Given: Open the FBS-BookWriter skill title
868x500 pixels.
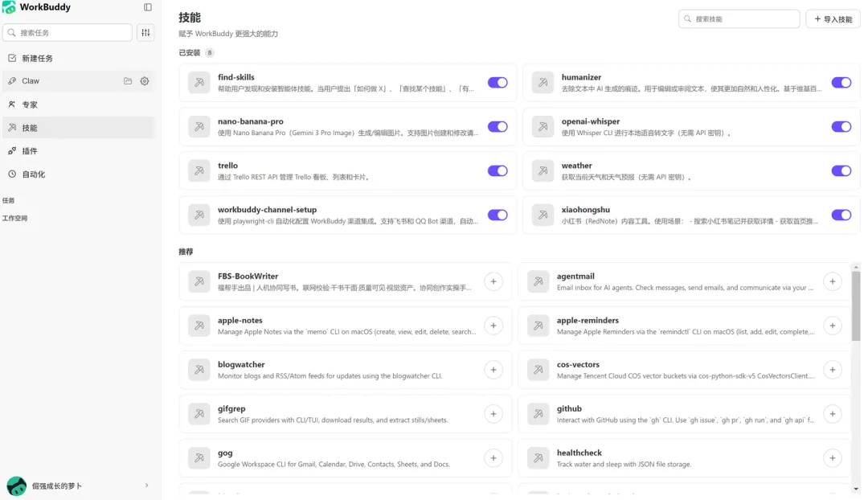Looking at the screenshot, I should pyautogui.click(x=248, y=277).
